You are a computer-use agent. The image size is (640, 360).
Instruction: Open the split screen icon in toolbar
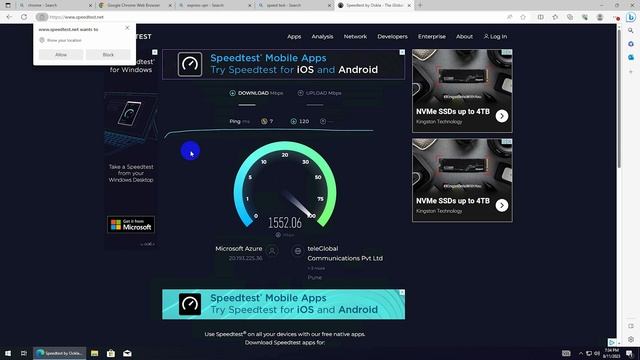point(540,17)
